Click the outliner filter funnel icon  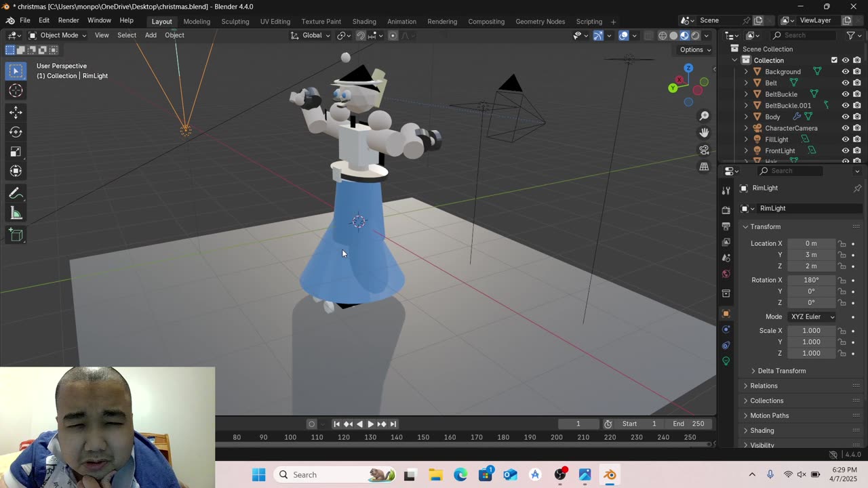click(x=850, y=35)
